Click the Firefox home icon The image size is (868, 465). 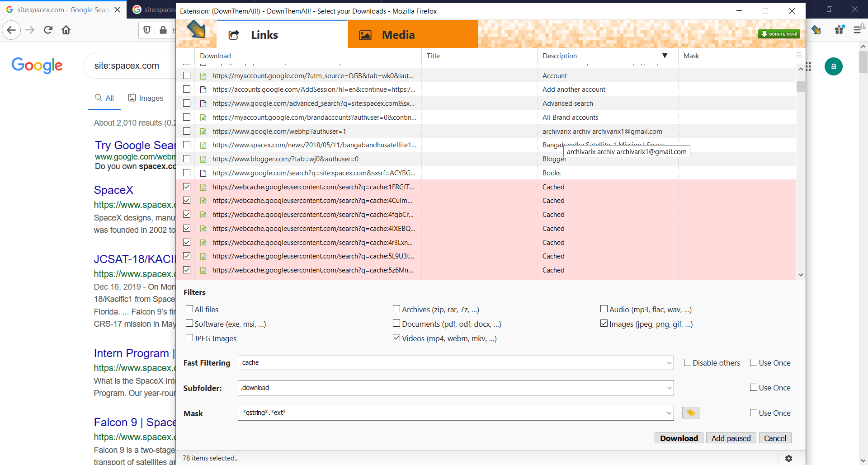click(x=66, y=30)
